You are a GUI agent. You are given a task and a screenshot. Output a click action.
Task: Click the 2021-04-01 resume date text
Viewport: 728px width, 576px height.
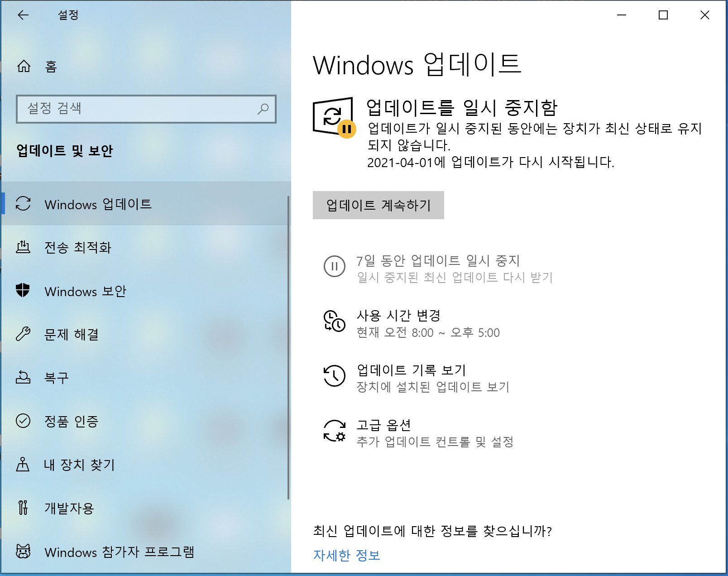(491, 162)
